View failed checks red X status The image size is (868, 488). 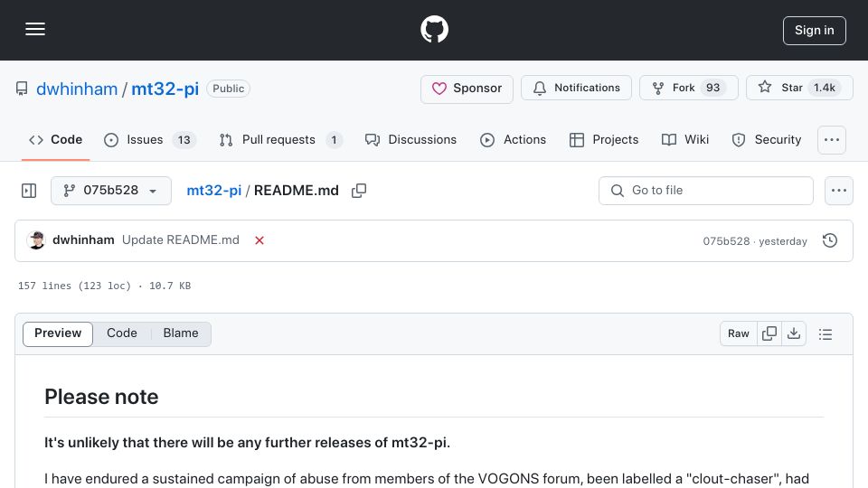click(x=259, y=240)
